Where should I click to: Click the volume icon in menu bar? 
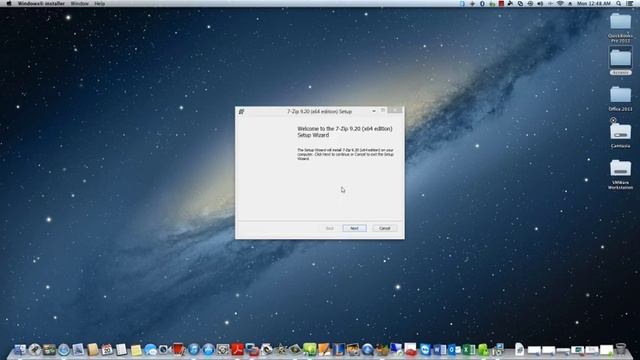[x=540, y=3]
